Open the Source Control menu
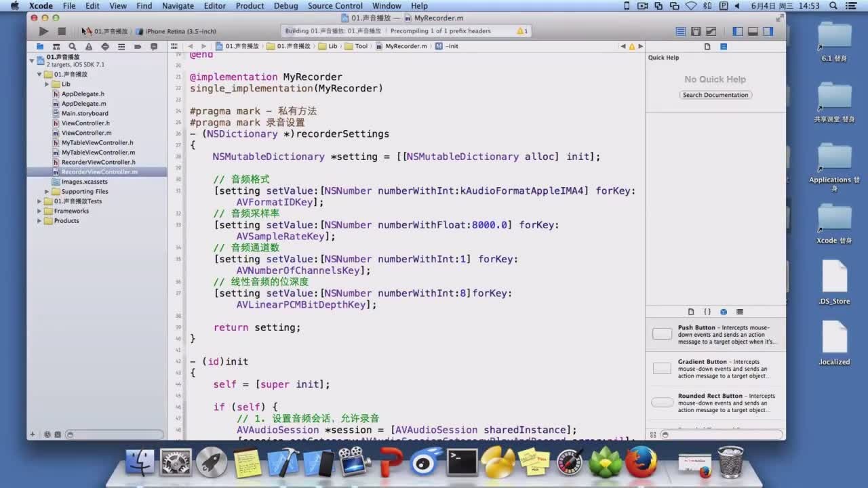 (x=335, y=5)
